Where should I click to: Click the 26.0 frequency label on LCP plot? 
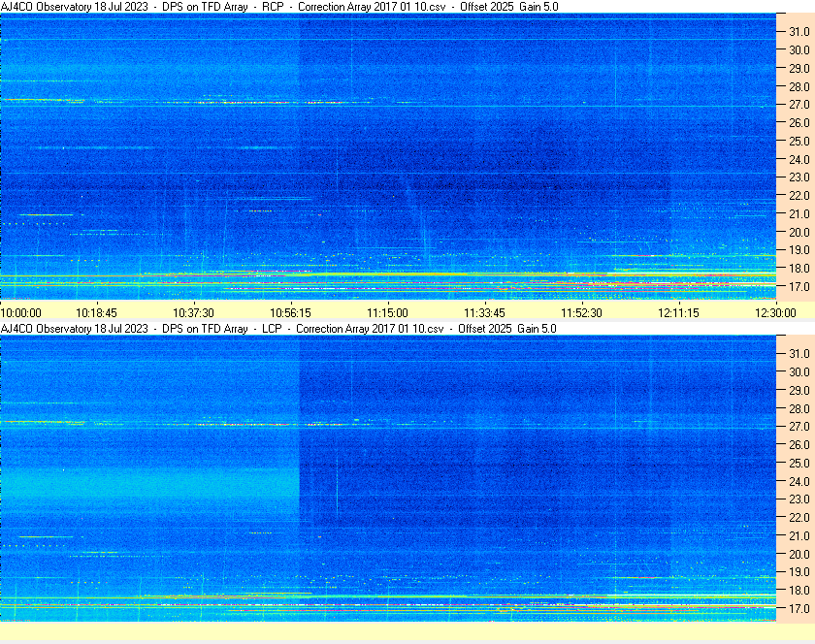pyautogui.click(x=799, y=444)
